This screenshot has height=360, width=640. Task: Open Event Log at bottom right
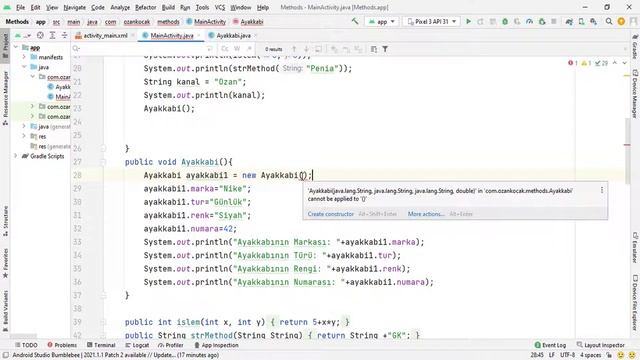[x=550, y=345]
